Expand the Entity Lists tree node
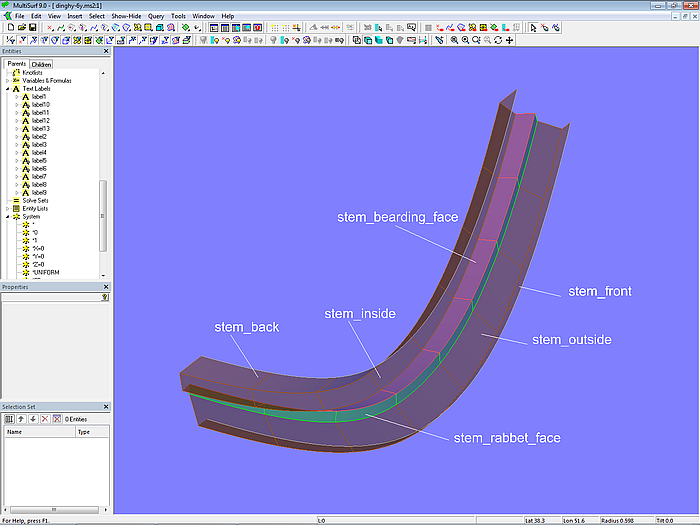Viewport: 700px width, 525px height. (8, 208)
